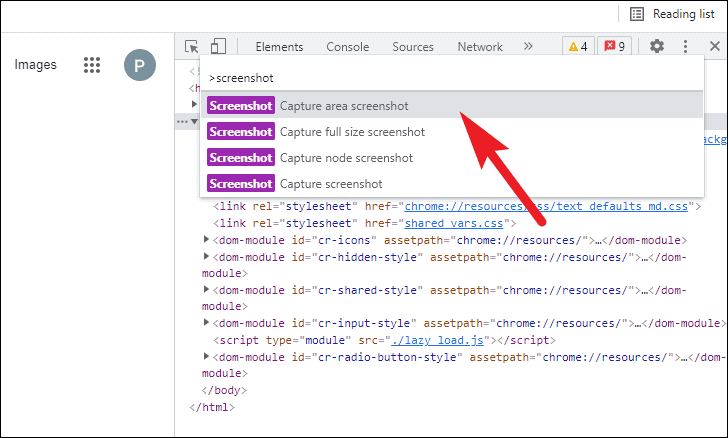Open the Google apps grid icon
The width and height of the screenshot is (728, 438).
click(92, 65)
